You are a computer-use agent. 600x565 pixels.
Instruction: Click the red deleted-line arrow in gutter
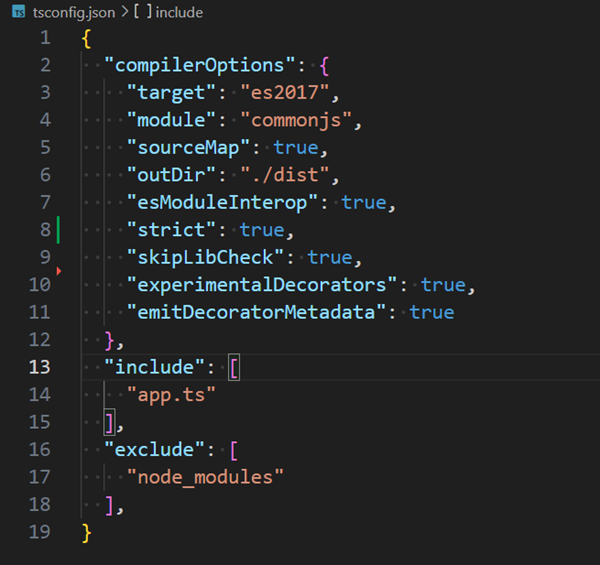(x=59, y=271)
